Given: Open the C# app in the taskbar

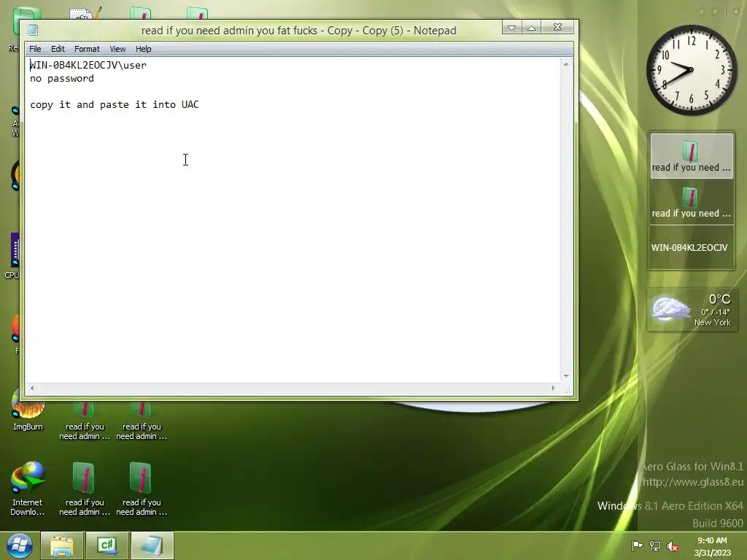Looking at the screenshot, I should tap(107, 546).
